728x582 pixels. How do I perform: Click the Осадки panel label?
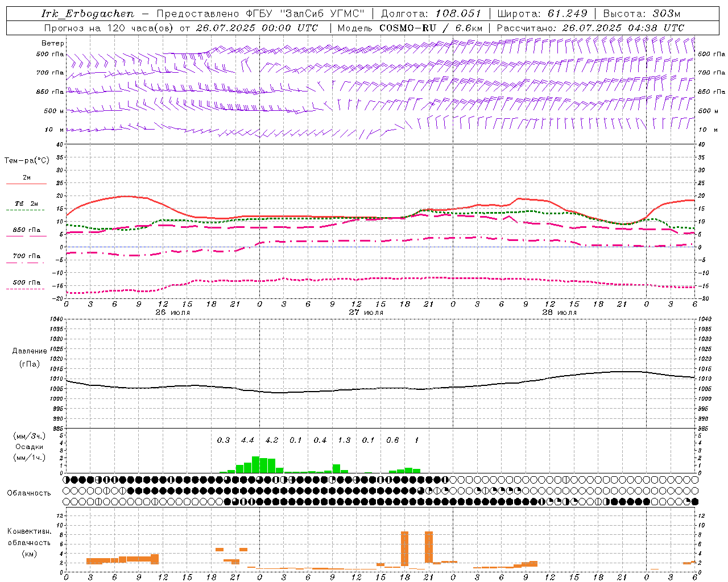tap(30, 447)
